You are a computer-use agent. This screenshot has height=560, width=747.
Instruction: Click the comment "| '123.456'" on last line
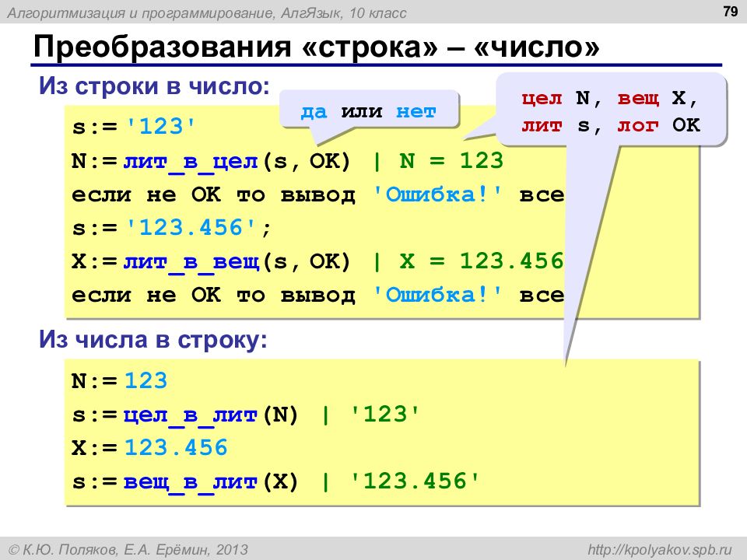401,481
